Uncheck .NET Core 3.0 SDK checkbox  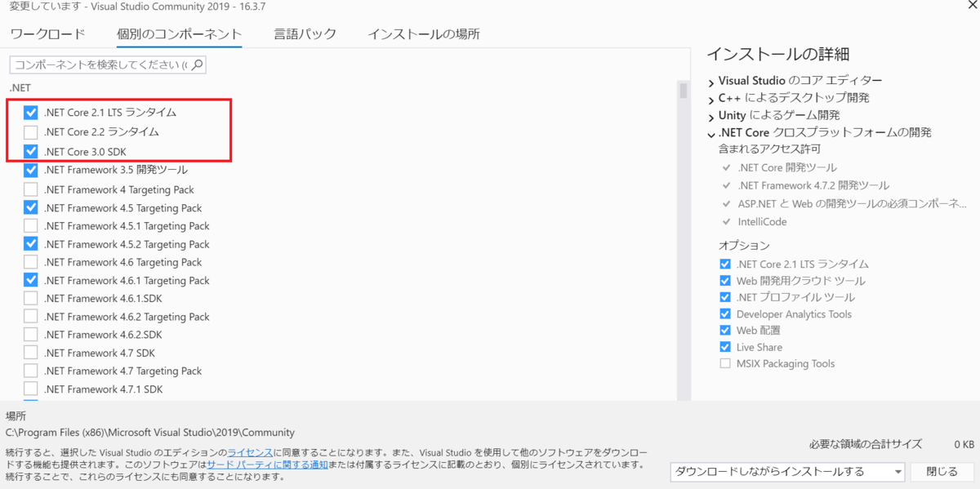pyautogui.click(x=31, y=151)
